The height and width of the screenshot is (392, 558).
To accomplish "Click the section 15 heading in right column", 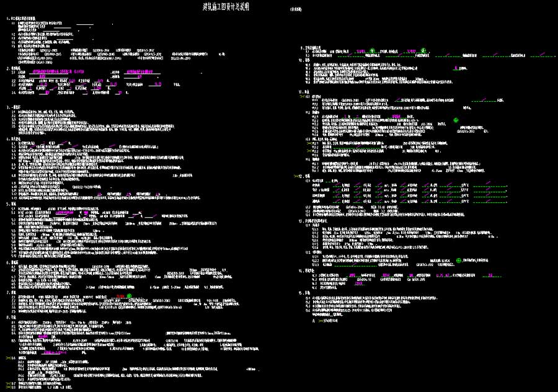I will (301, 293).
